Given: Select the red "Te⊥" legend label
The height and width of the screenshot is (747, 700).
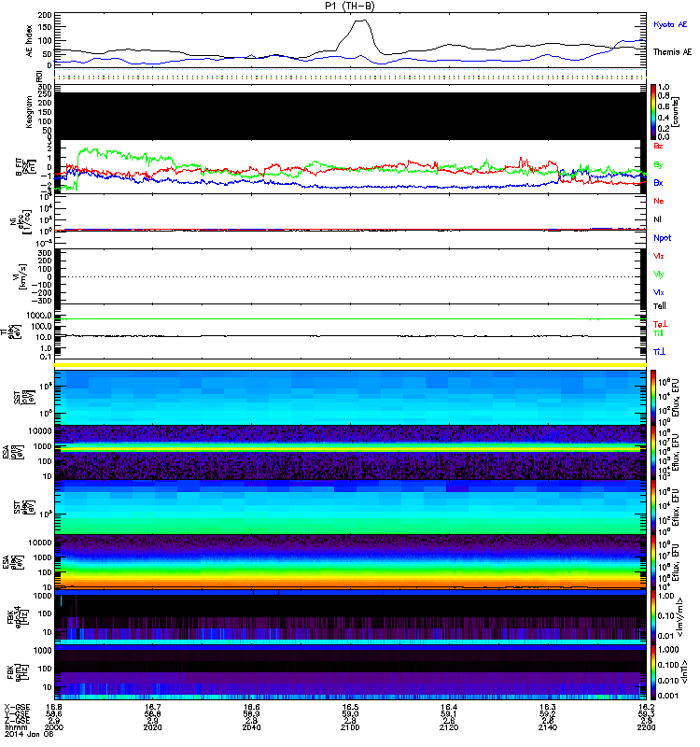Looking at the screenshot, I should click(660, 324).
